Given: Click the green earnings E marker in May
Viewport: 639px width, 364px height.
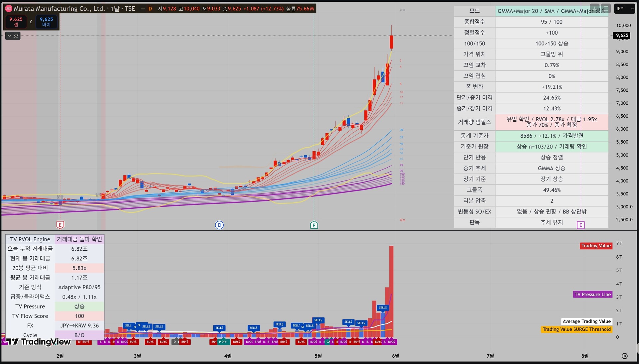Looking at the screenshot, I should [314, 225].
